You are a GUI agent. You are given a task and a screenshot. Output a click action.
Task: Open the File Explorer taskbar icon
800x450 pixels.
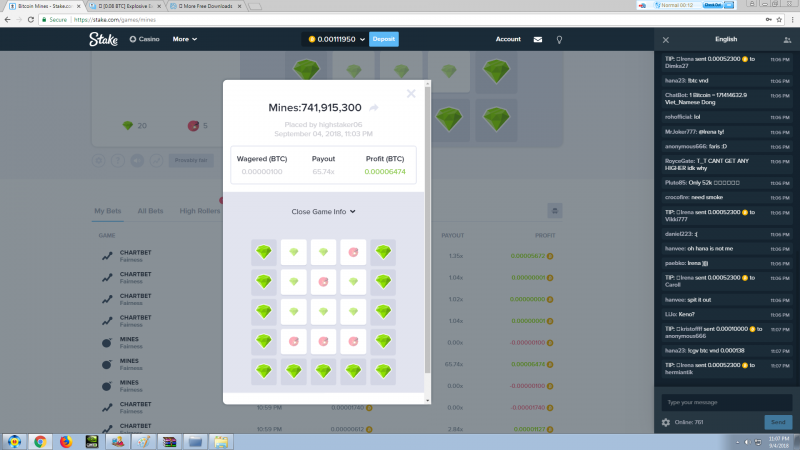pyautogui.click(x=221, y=442)
